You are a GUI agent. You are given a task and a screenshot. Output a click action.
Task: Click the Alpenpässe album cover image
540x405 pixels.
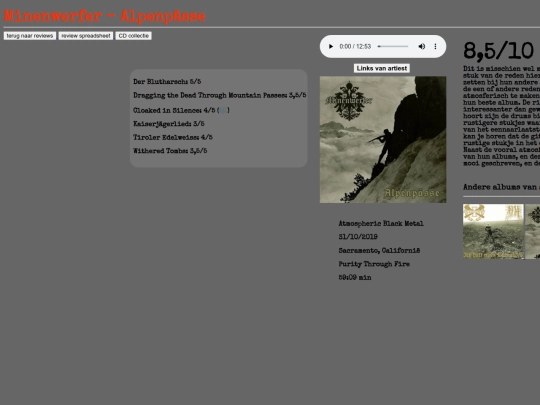tap(383, 139)
